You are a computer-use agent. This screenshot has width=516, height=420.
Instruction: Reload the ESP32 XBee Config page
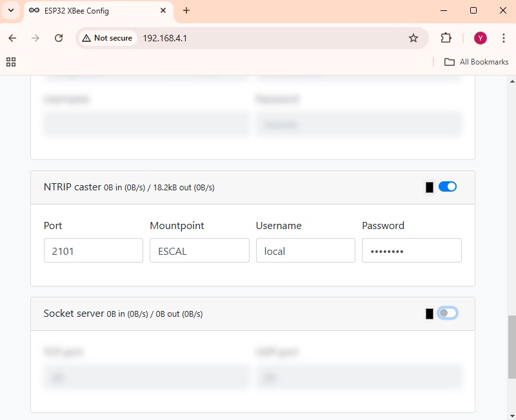click(x=59, y=38)
